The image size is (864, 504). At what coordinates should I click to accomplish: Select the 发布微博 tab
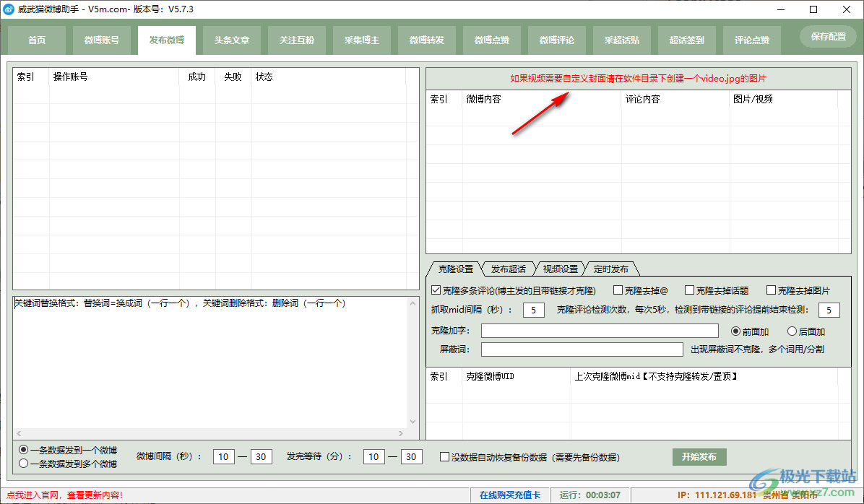pyautogui.click(x=167, y=40)
